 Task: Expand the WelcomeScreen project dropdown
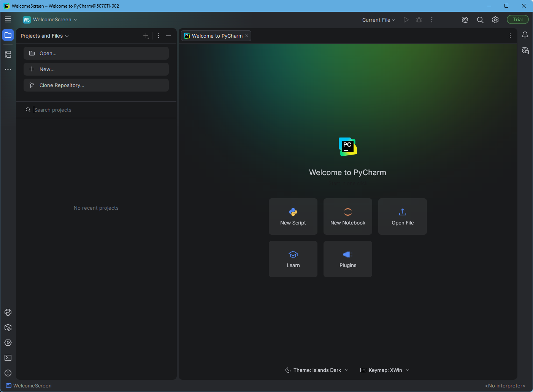coord(50,20)
